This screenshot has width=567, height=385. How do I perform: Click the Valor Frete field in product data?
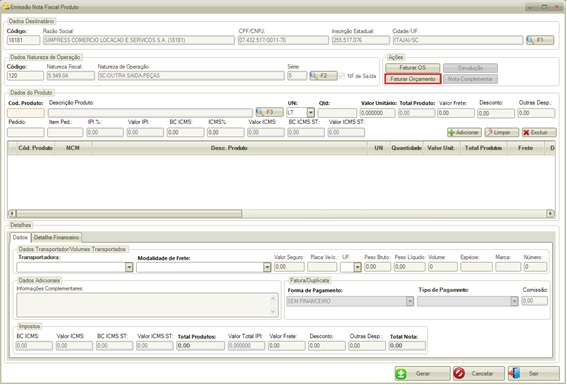tap(456, 113)
